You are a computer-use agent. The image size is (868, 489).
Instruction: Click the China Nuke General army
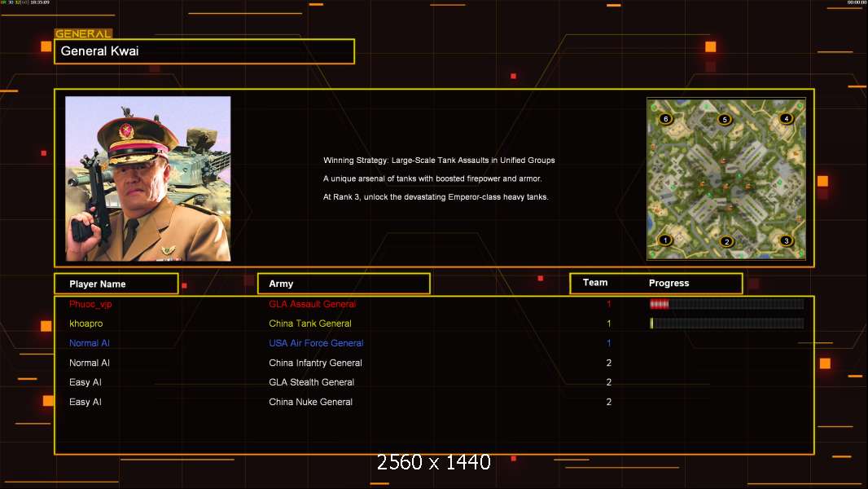(x=310, y=402)
